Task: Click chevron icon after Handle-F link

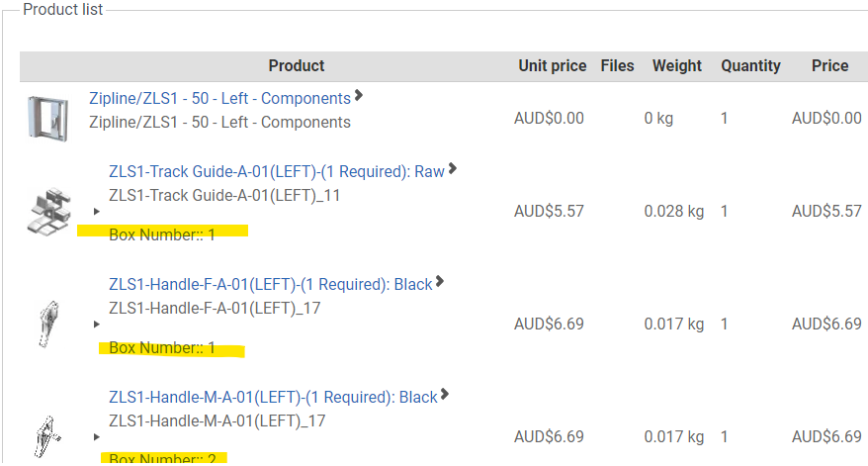Action: (x=440, y=282)
